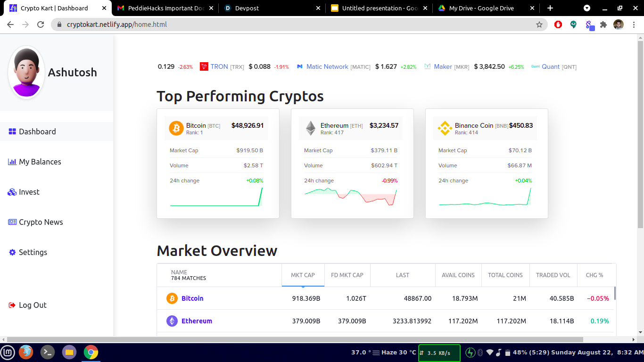Image resolution: width=644 pixels, height=362 pixels.
Task: Open the Extensions puzzle piece menu
Action: coord(603,25)
